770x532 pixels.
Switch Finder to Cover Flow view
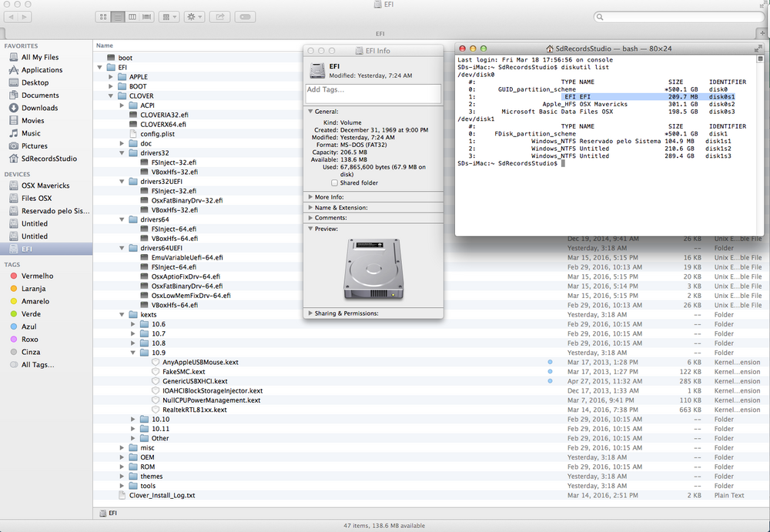(x=147, y=16)
